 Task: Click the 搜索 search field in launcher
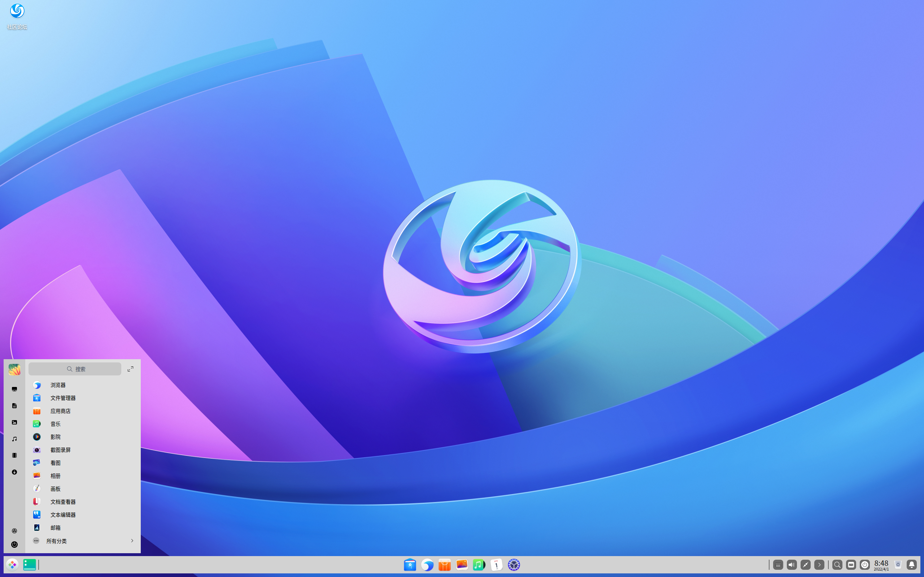[x=75, y=369]
